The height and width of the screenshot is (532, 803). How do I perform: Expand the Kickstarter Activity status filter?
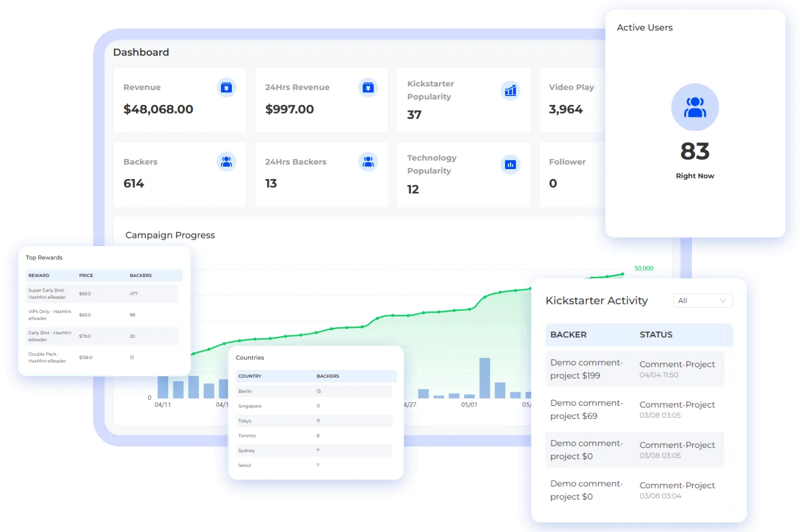click(x=723, y=300)
